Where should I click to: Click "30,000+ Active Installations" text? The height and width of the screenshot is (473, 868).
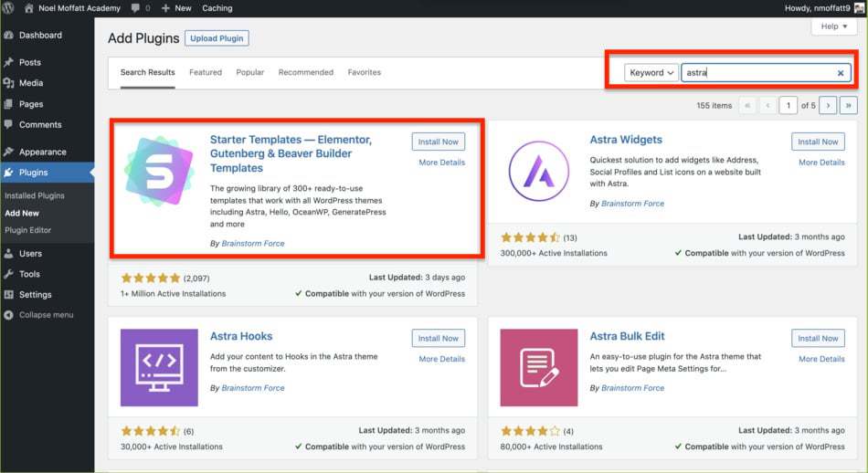click(172, 447)
